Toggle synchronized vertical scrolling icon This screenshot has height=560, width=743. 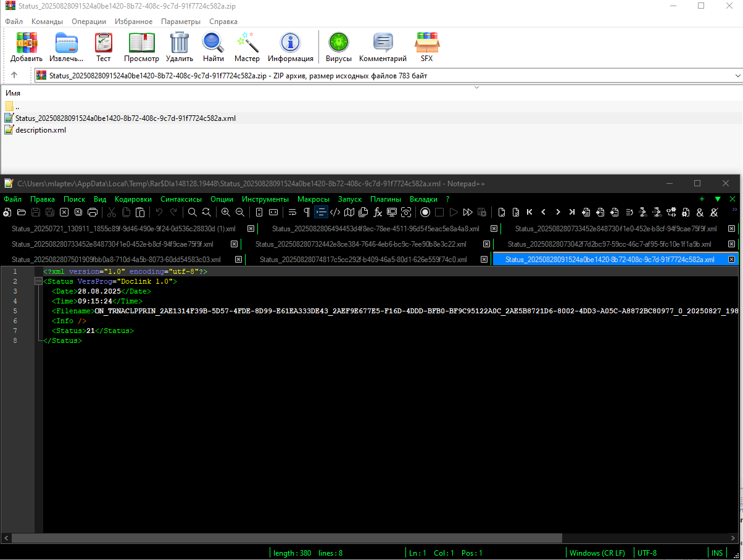click(259, 212)
